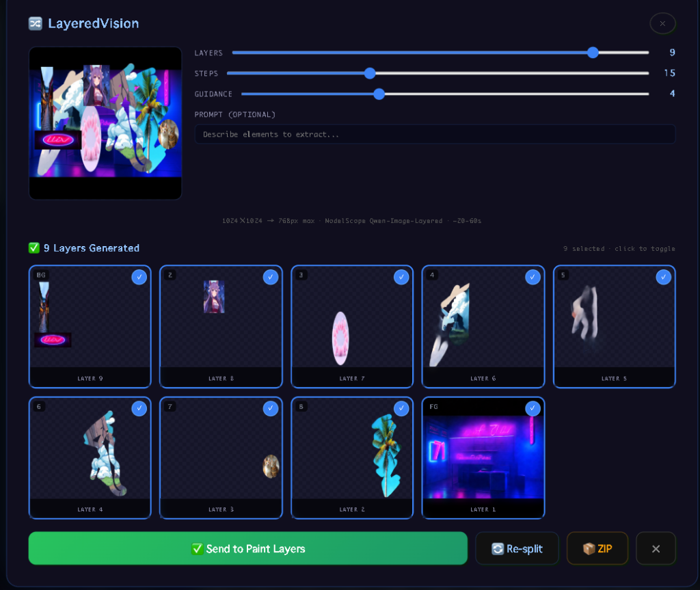Adjust the STEPS slider handle

point(370,73)
